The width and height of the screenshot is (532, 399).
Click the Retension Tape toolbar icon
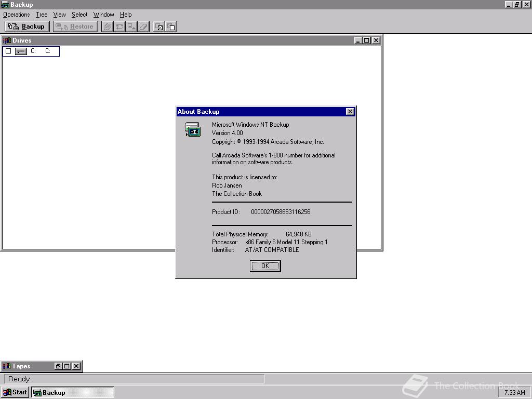[119, 26]
